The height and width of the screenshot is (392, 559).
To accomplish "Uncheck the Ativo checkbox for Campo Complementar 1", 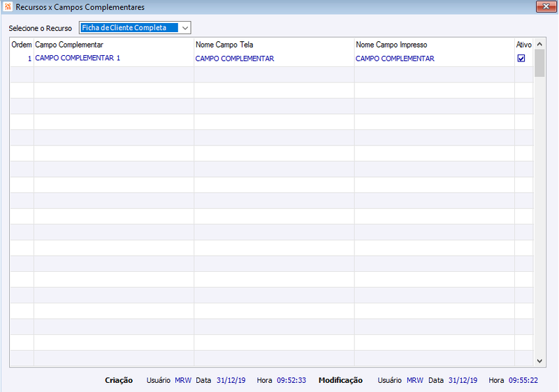I will point(521,58).
